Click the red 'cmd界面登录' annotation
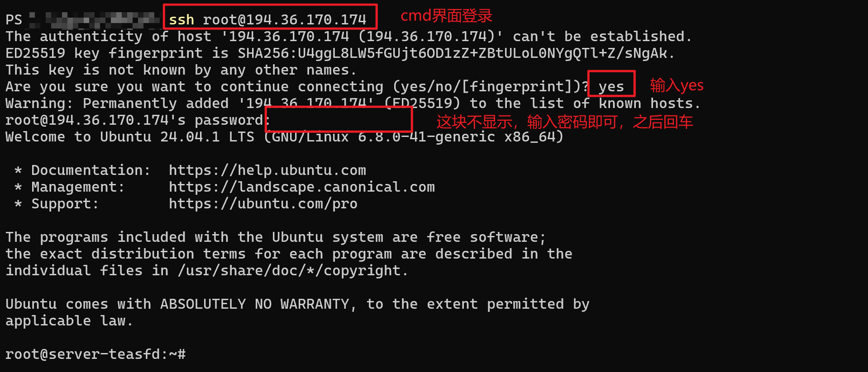Screen dimensions: 868x372 tap(446, 16)
